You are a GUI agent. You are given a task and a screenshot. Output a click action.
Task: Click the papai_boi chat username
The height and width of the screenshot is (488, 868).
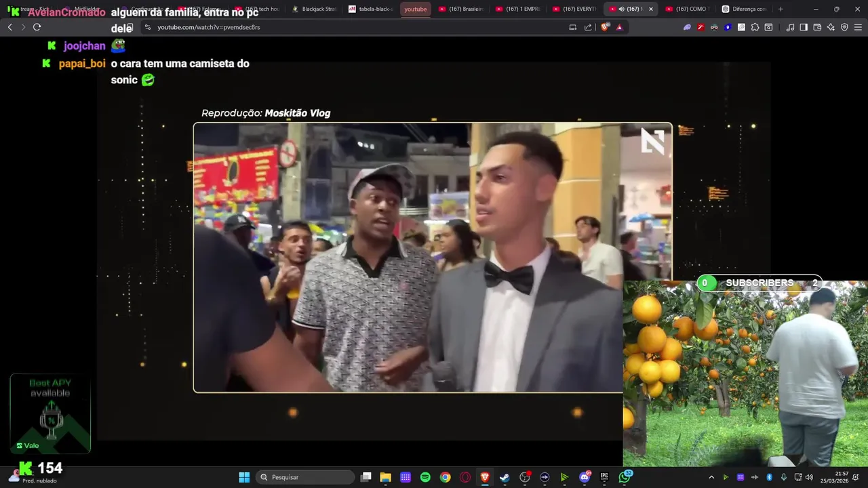point(82,64)
